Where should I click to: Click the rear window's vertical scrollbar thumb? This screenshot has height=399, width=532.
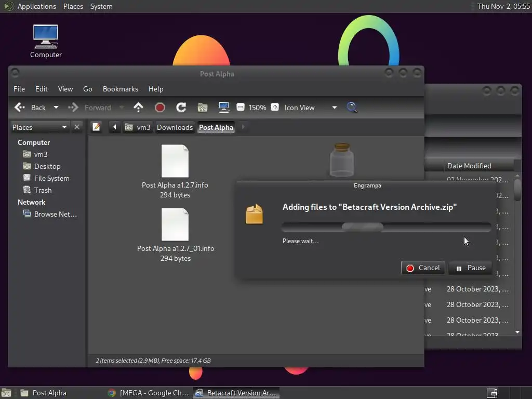pos(517,190)
